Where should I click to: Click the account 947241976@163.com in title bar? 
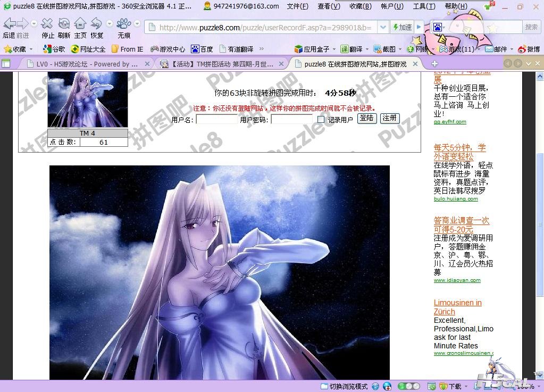tap(241, 6)
